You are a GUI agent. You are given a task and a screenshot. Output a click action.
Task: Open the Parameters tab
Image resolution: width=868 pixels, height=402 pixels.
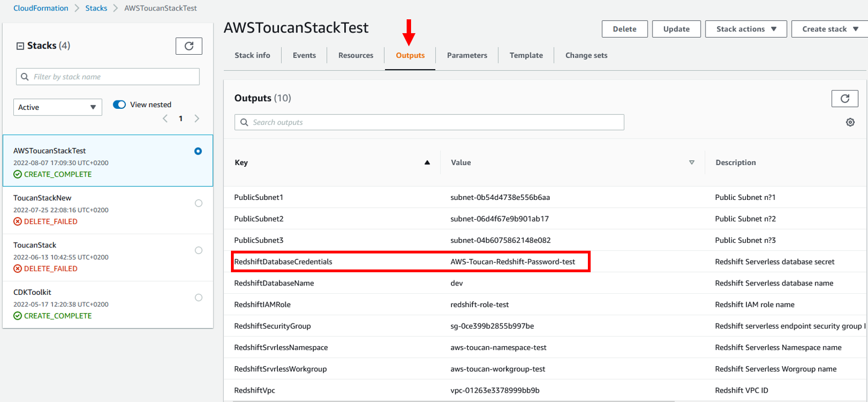(x=467, y=55)
